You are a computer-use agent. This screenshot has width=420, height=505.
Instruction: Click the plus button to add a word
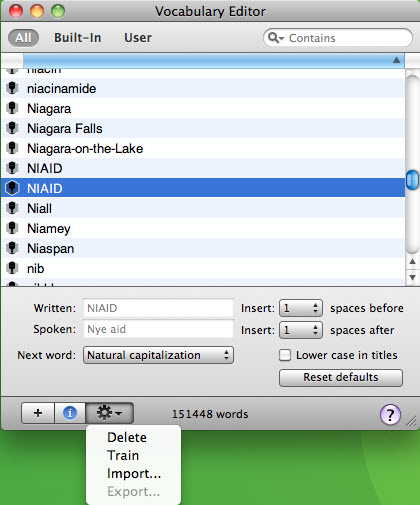[x=38, y=413]
